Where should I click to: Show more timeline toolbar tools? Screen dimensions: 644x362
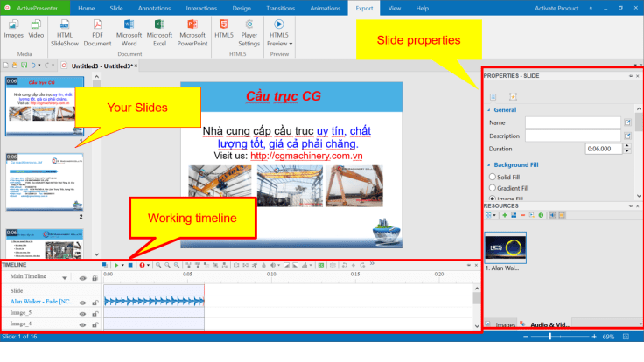pos(372,264)
